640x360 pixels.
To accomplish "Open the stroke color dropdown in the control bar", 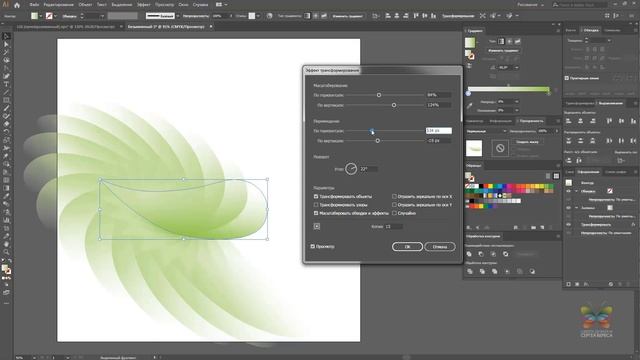I will click(x=55, y=16).
